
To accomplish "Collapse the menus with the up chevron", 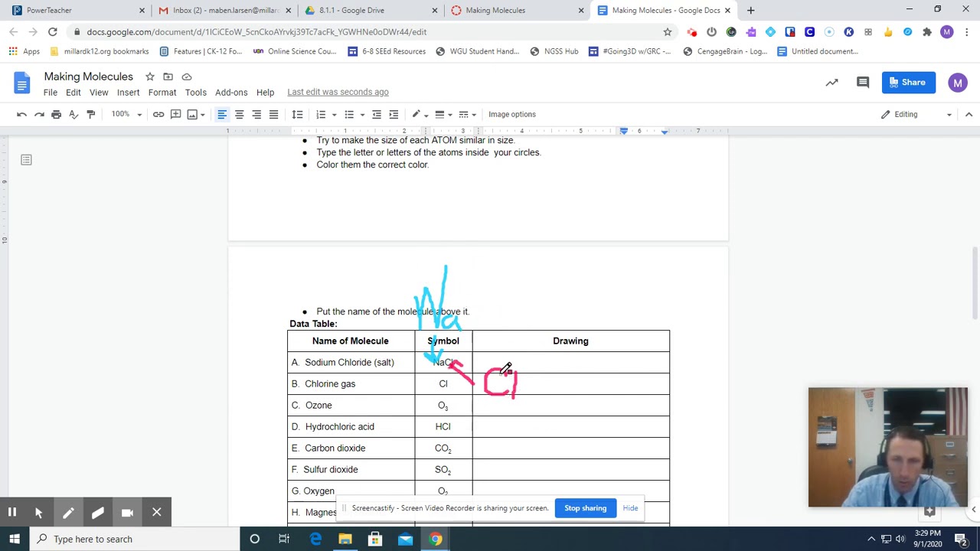I will click(969, 114).
